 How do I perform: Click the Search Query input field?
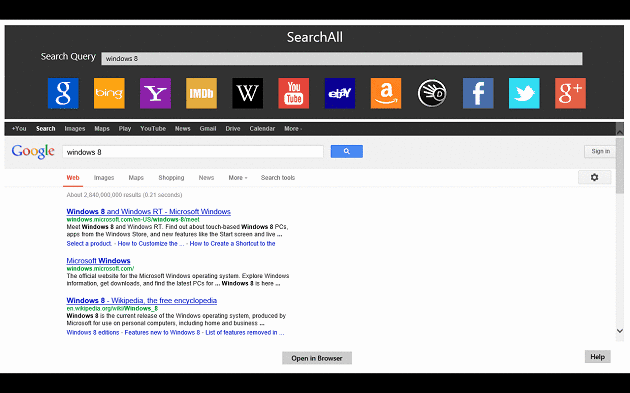pyautogui.click(x=342, y=59)
